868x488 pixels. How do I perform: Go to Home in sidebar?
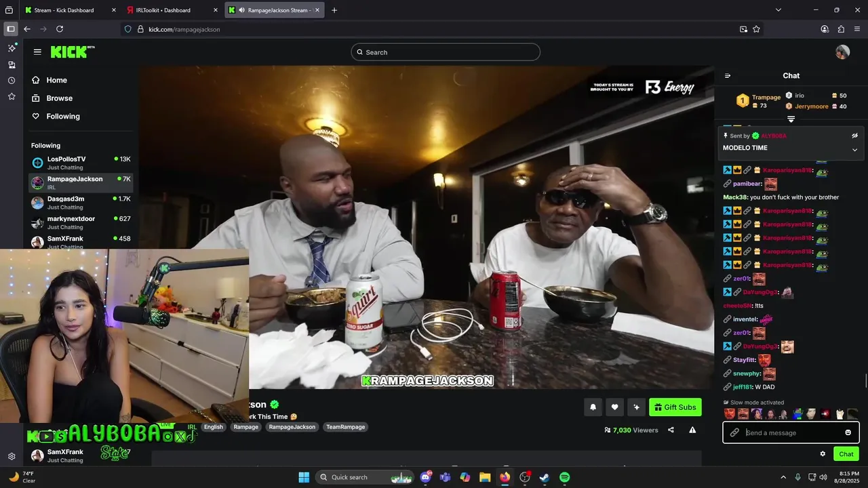click(x=56, y=80)
